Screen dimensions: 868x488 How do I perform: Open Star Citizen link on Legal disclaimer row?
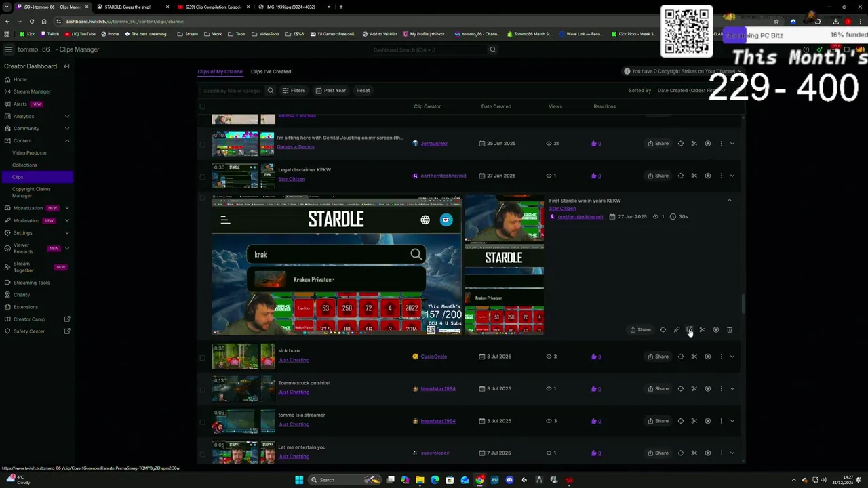(x=292, y=179)
